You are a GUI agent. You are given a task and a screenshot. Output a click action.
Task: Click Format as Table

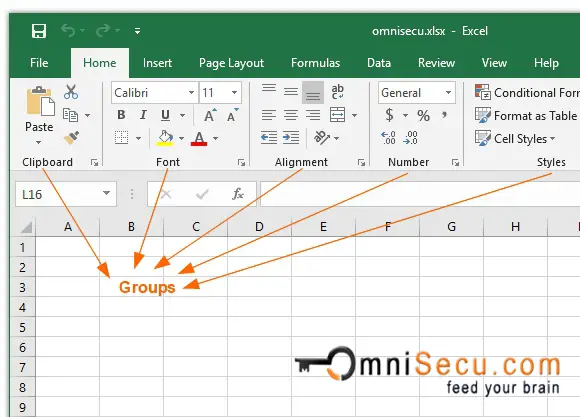click(526, 115)
